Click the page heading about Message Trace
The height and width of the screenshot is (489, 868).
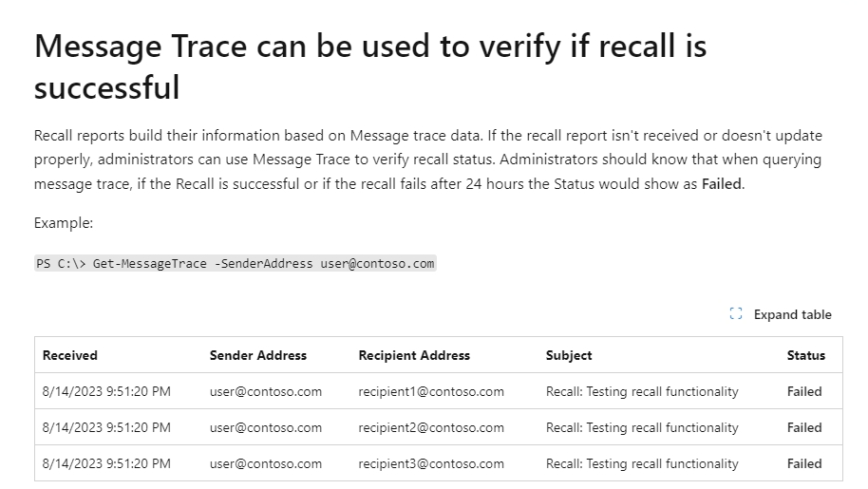(x=370, y=66)
